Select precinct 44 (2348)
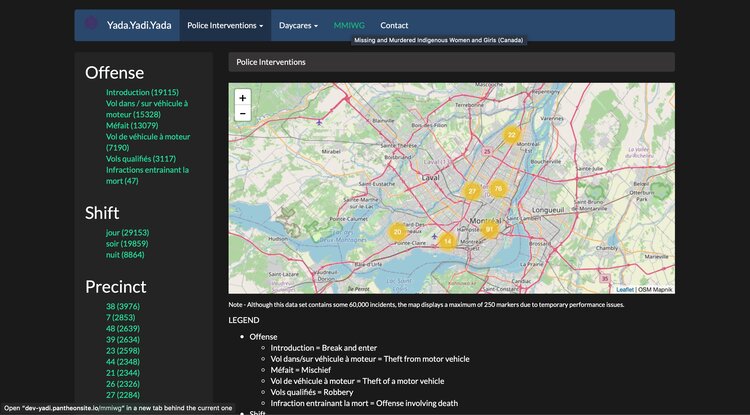Viewport: 750px width, 415px height. [123, 362]
